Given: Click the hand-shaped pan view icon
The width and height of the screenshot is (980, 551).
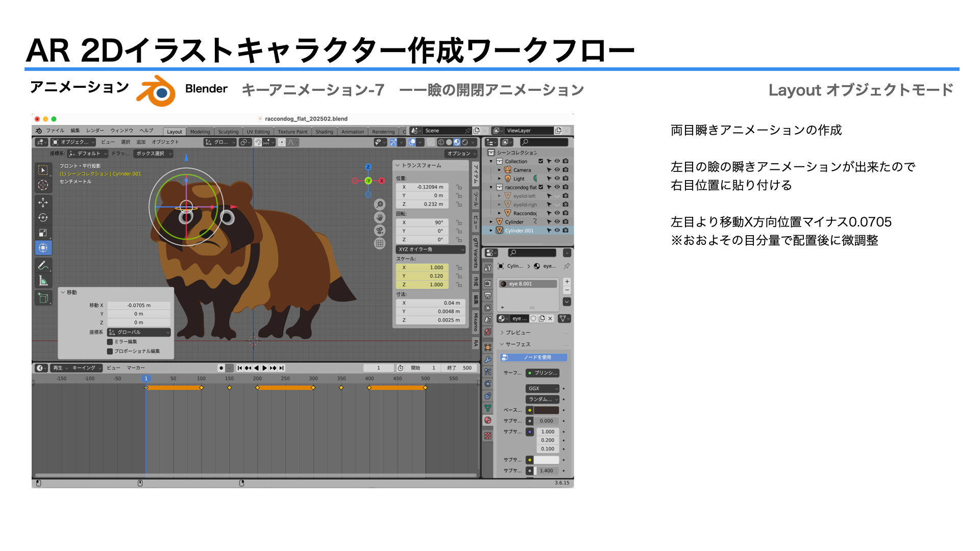Looking at the screenshot, I should 380,217.
